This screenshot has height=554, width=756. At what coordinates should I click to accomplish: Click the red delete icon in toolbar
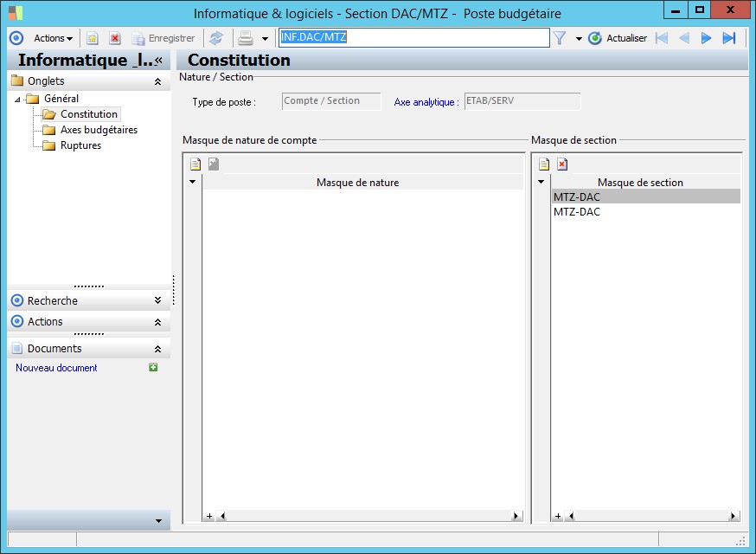pyautogui.click(x=114, y=38)
